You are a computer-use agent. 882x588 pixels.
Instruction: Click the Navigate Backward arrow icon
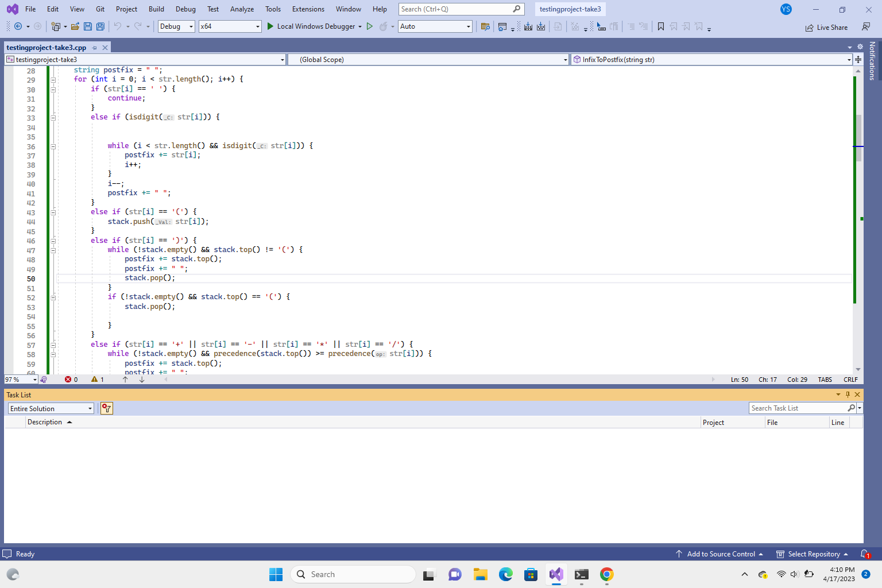pyautogui.click(x=17, y=26)
